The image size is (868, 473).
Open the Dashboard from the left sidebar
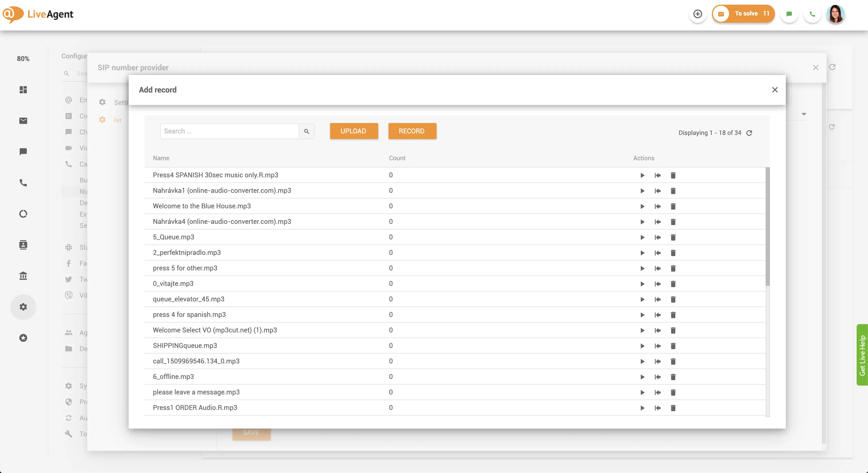pyautogui.click(x=23, y=90)
